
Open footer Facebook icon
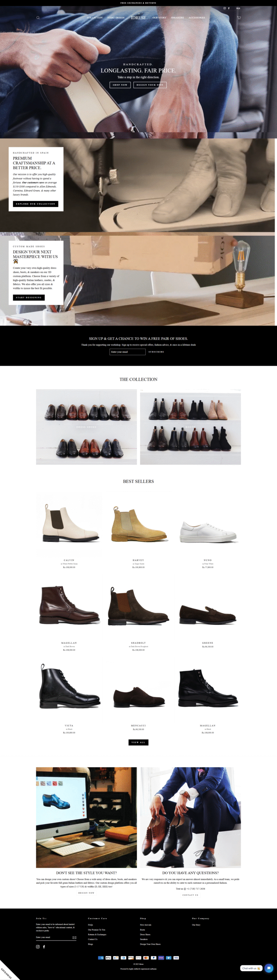(x=44, y=947)
